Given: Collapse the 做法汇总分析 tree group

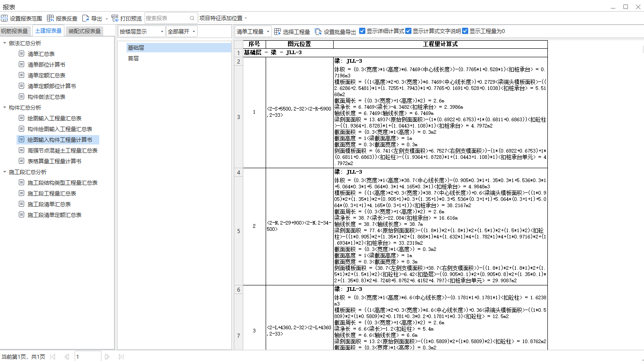Looking at the screenshot, I should 4,43.
